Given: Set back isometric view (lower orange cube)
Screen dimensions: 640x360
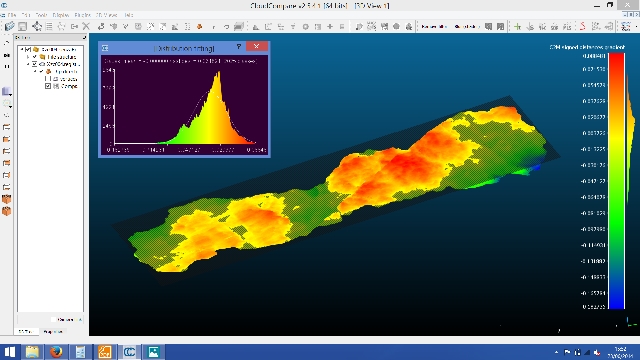Looking at the screenshot, I should tap(7, 211).
